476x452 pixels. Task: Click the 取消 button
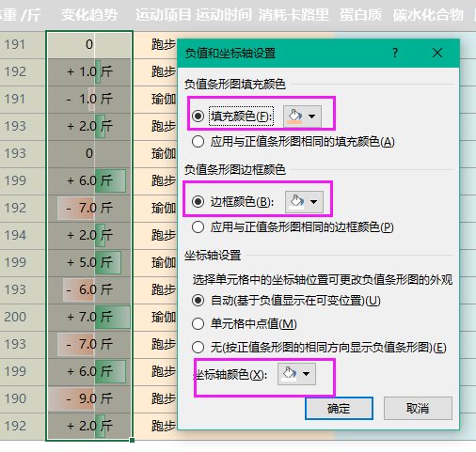418,408
